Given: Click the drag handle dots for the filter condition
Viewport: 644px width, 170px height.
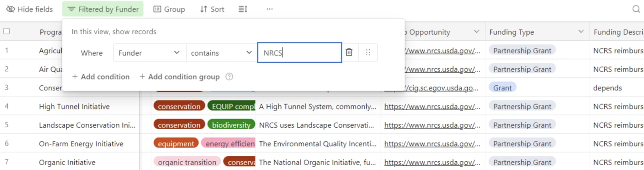Looking at the screenshot, I should pos(368,52).
